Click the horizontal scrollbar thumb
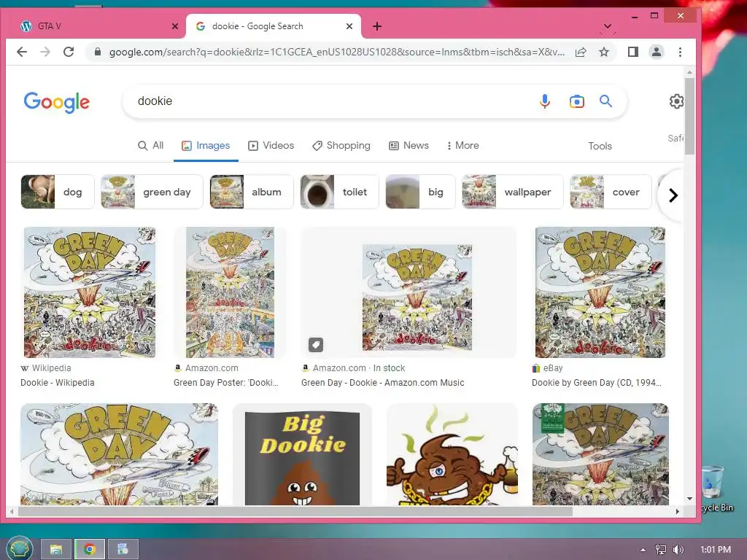Image resolution: width=747 pixels, height=560 pixels. [295, 511]
